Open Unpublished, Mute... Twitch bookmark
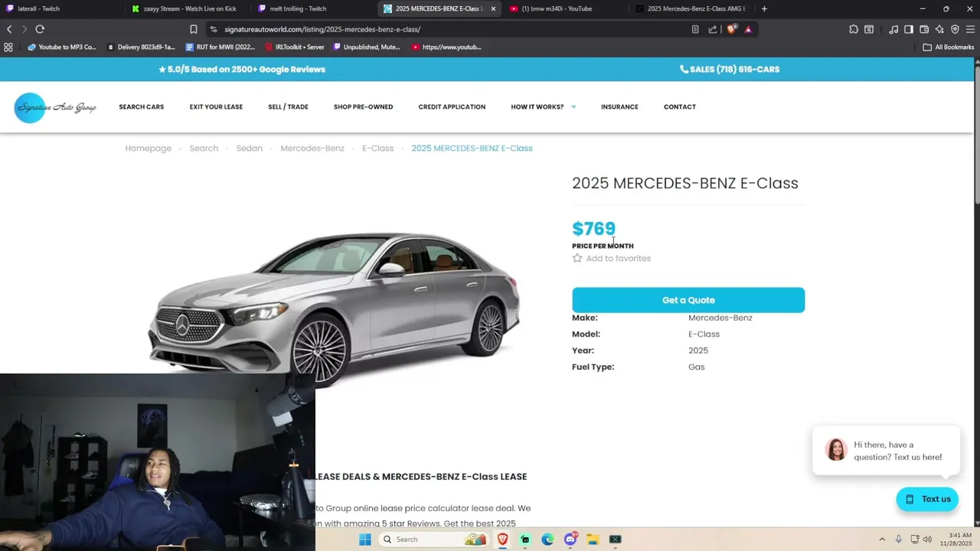The width and height of the screenshot is (980, 551). pyautogui.click(x=366, y=47)
